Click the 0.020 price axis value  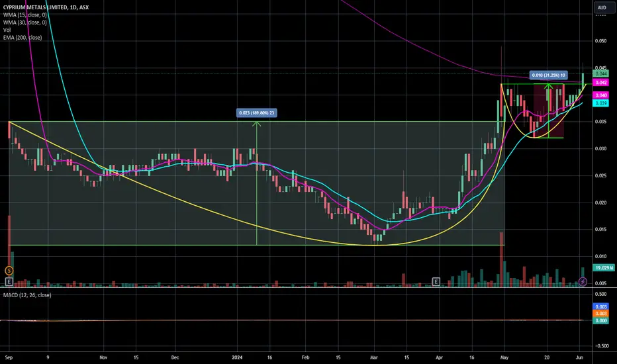(x=601, y=203)
